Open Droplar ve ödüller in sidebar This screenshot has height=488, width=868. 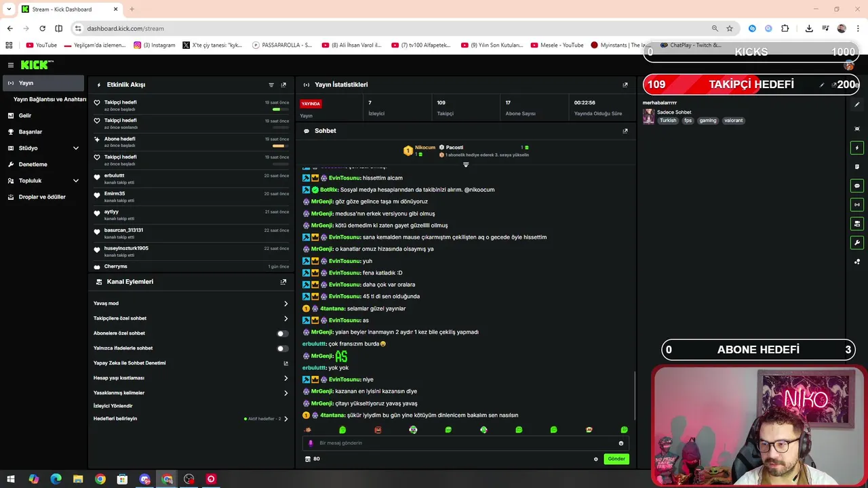pos(42,197)
